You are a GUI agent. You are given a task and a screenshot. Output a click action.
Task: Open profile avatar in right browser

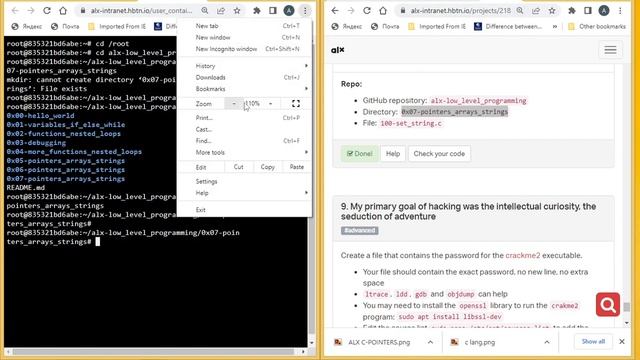point(604,11)
